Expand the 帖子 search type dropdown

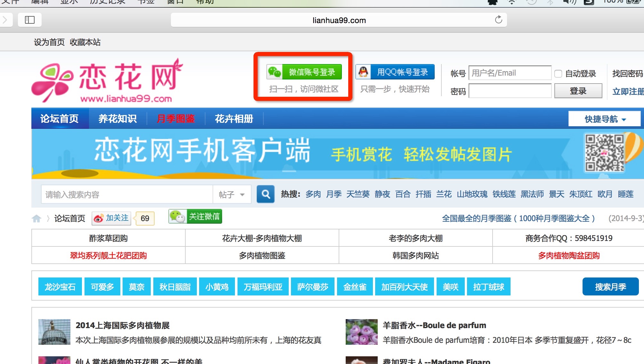(x=232, y=194)
